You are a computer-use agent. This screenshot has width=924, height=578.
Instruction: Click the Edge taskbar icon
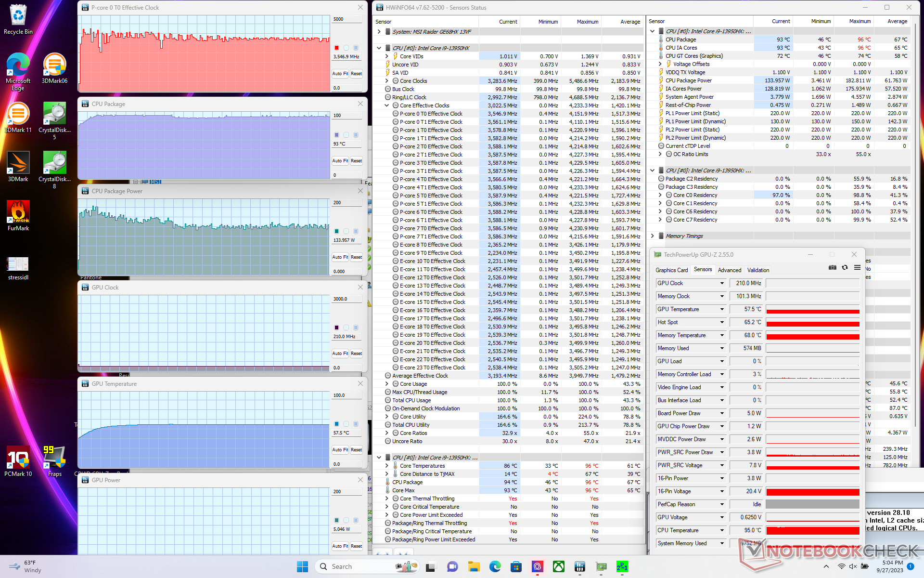click(495, 567)
